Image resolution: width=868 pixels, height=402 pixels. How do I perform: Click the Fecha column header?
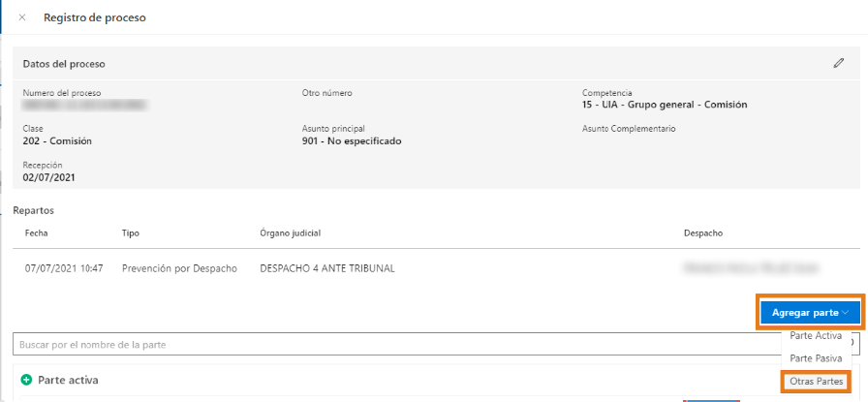click(37, 233)
